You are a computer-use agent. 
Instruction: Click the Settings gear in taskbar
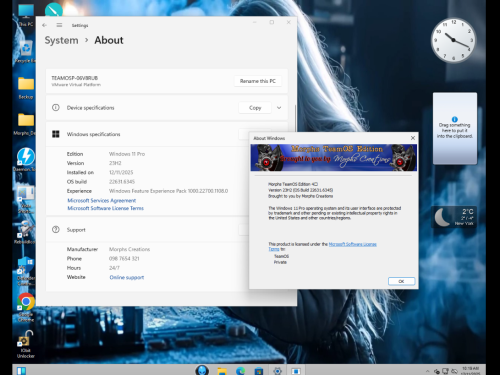pos(277,371)
